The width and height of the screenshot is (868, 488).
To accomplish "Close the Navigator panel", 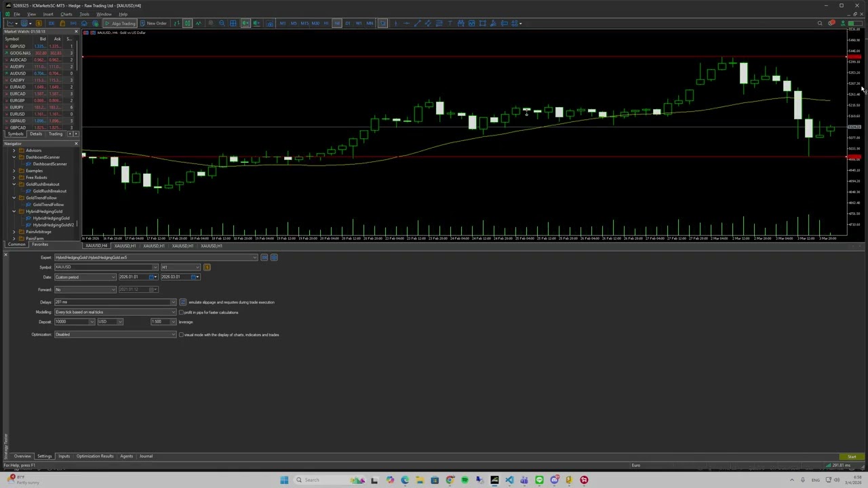I will (76, 144).
